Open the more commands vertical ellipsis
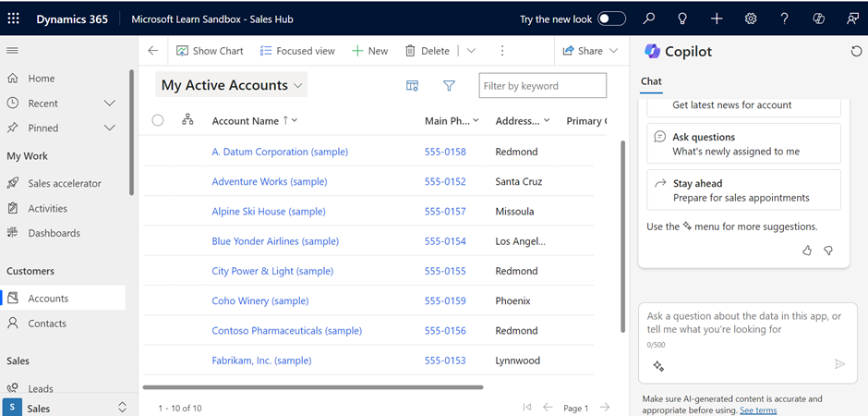 pyautogui.click(x=502, y=51)
